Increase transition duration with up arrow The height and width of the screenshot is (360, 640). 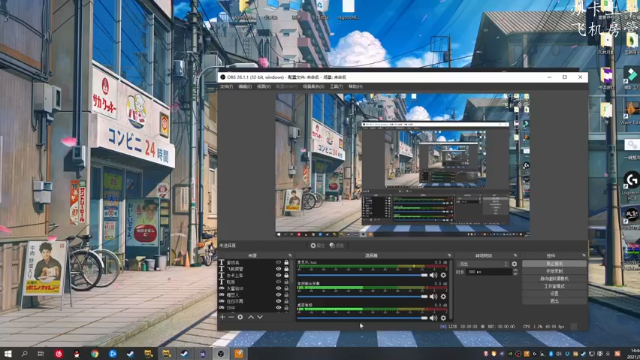click(515, 270)
